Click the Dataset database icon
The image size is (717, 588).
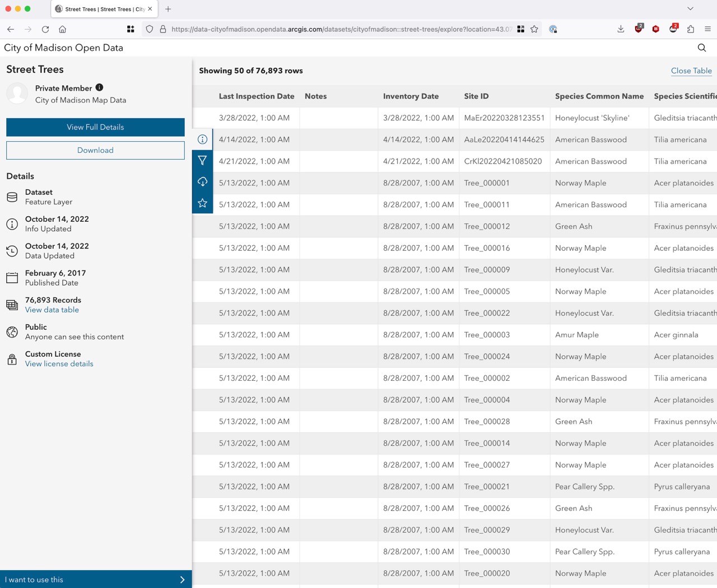(x=12, y=197)
